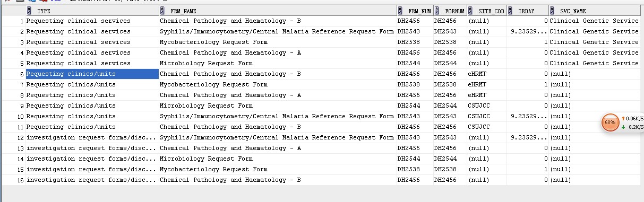The width and height of the screenshot is (644, 202).
Task: Select row number 1 in the grid
Action: click(22, 21)
